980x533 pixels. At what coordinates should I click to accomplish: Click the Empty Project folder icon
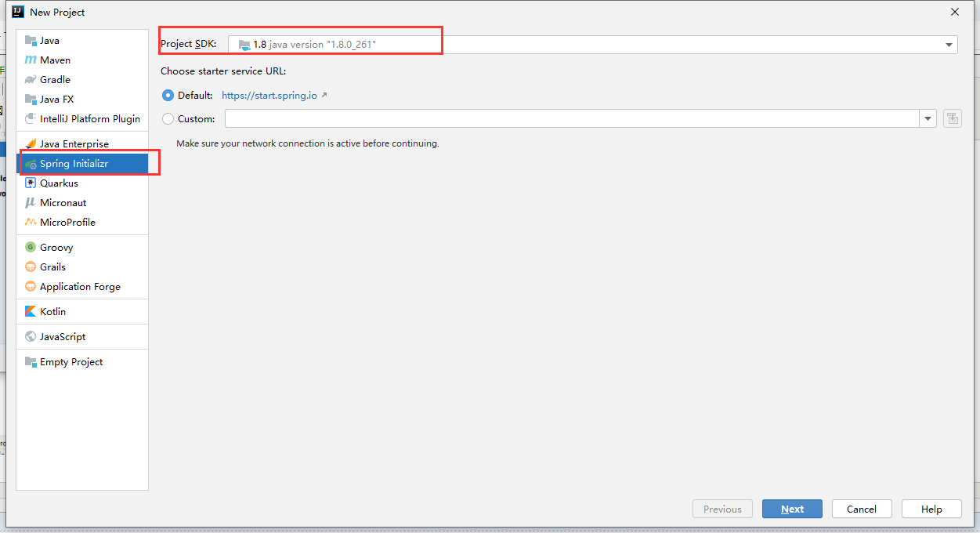coord(31,362)
